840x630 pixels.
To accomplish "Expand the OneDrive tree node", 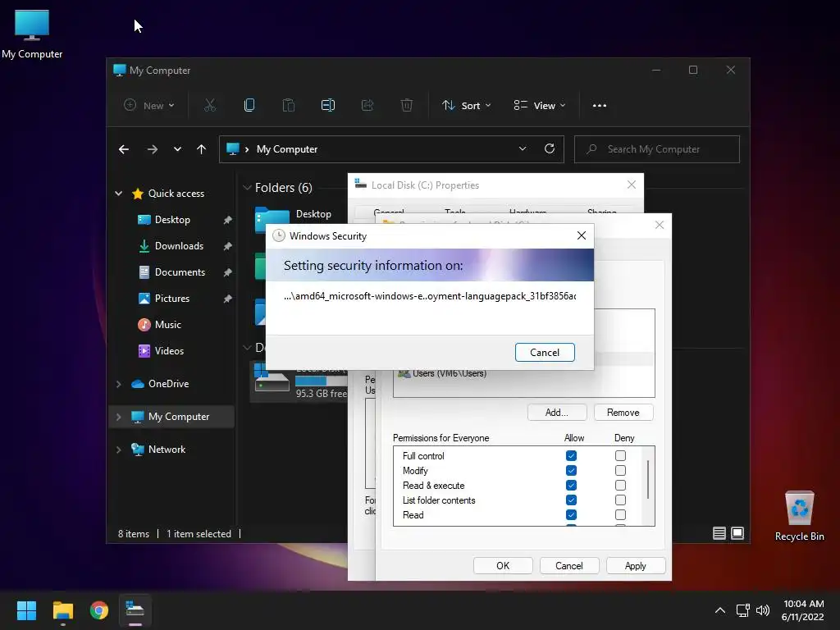I will [118, 384].
